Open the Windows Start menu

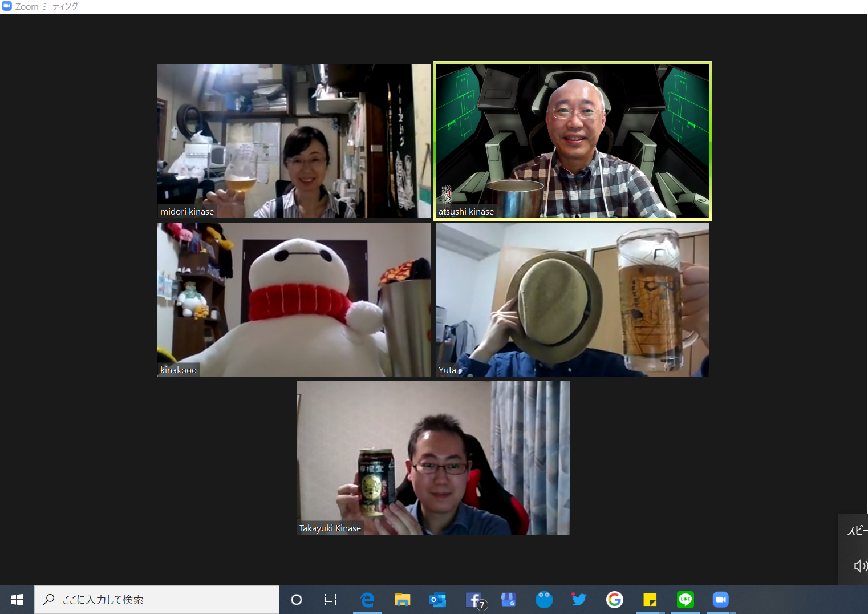17,600
